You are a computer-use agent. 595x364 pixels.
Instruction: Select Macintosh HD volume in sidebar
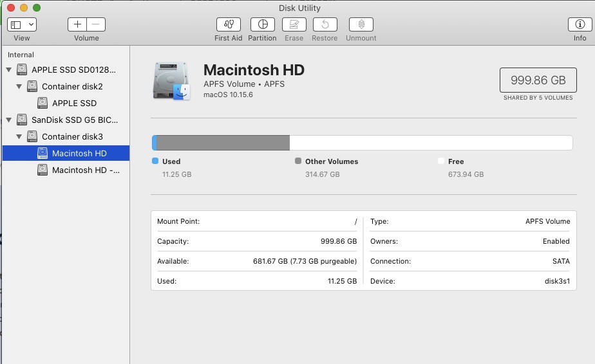pyautogui.click(x=66, y=153)
